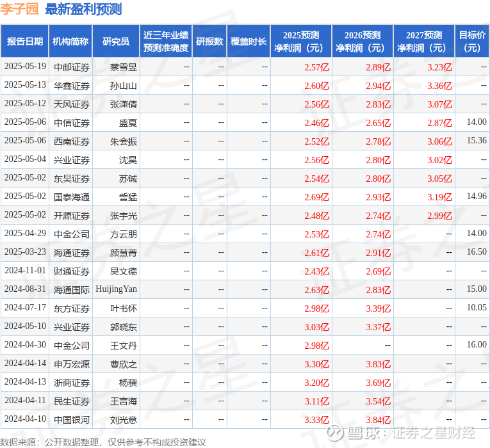Viewport: 490px width, 448px height.
Task: Click the 华鑫证券 institution cell
Action: tap(72, 86)
